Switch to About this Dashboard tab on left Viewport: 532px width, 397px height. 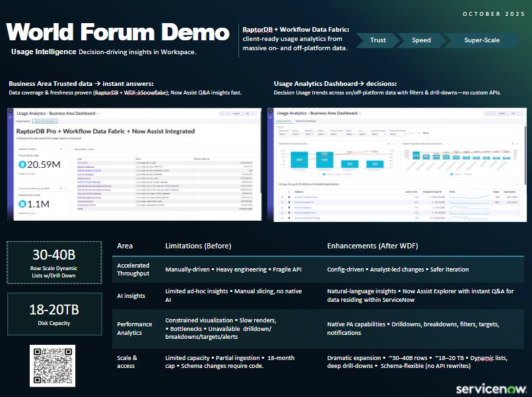pos(44,122)
